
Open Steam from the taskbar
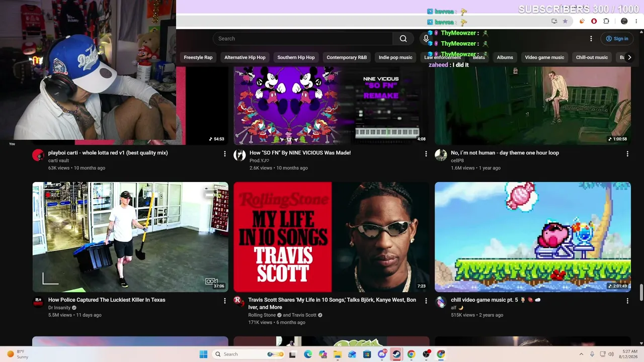396,354
